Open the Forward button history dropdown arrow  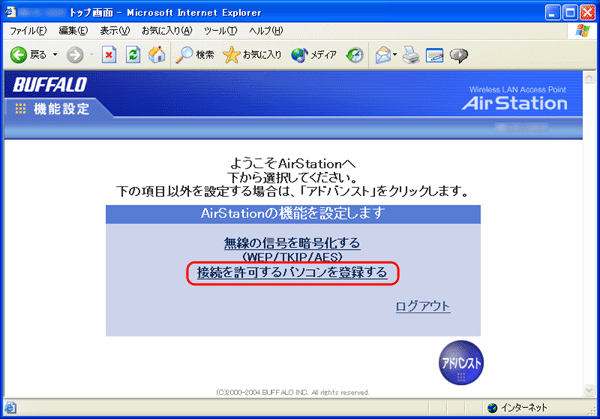(92, 55)
